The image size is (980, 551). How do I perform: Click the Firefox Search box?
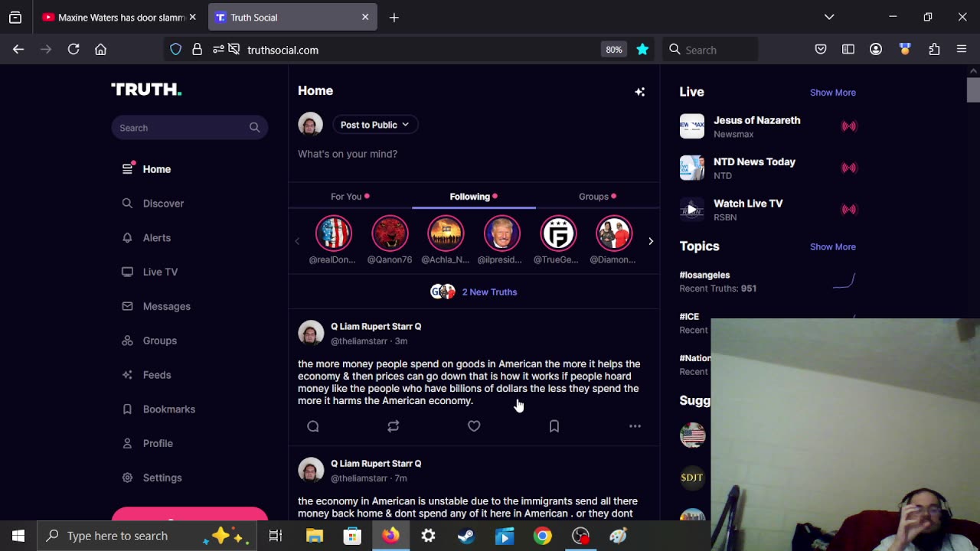coord(710,50)
